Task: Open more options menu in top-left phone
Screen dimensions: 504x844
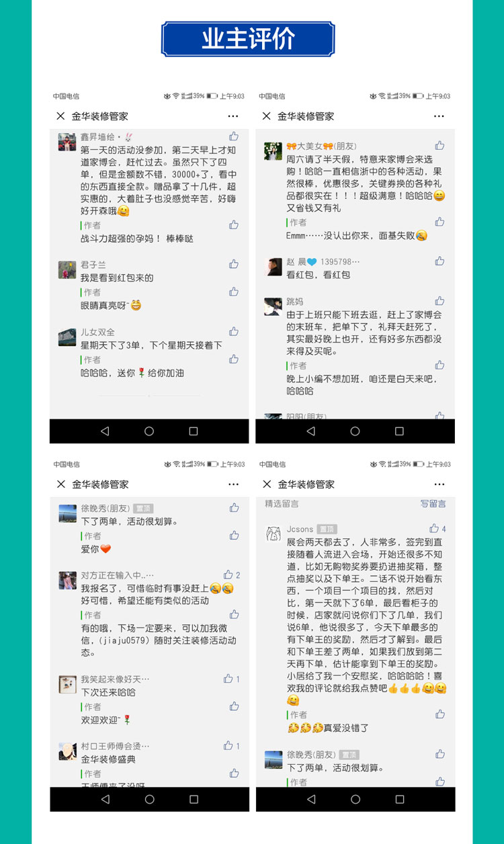Action: [233, 116]
